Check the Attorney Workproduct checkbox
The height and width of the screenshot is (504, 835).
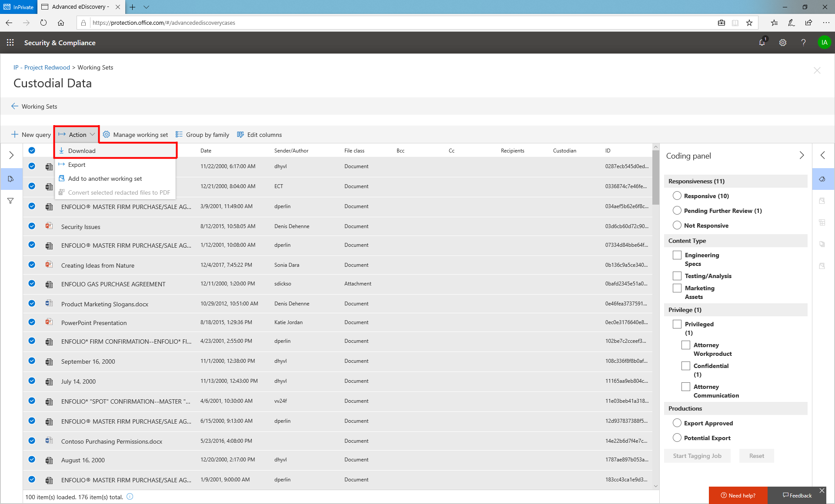pos(686,345)
